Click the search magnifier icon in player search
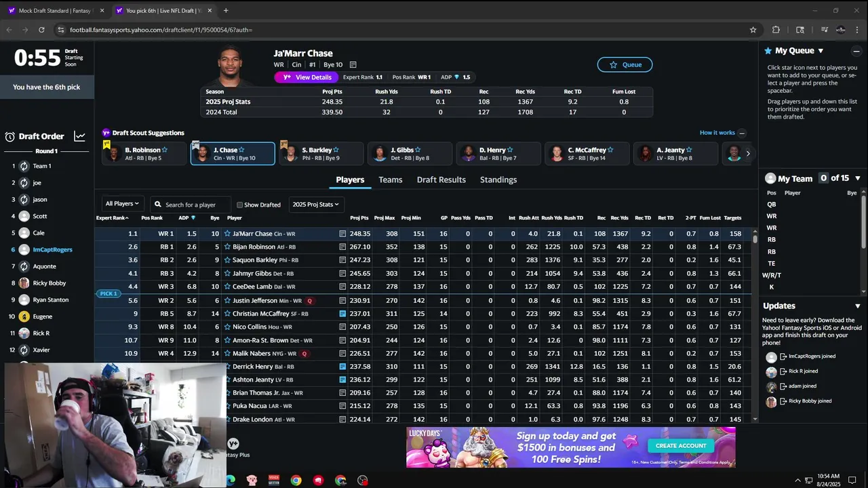Screen dimensions: 868x488 click(x=158, y=204)
